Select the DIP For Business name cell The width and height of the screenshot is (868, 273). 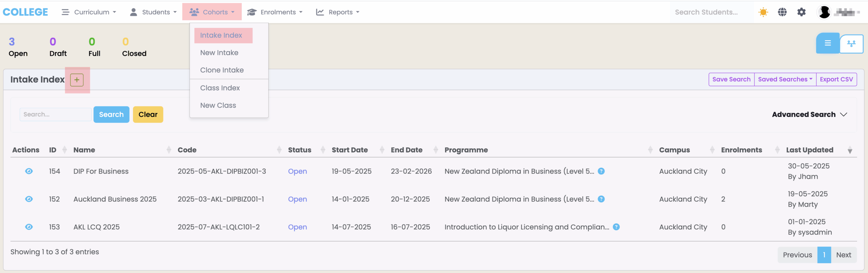click(101, 171)
